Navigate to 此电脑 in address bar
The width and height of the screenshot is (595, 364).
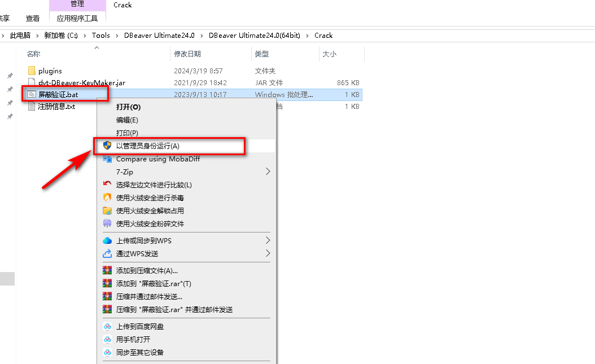(20, 35)
